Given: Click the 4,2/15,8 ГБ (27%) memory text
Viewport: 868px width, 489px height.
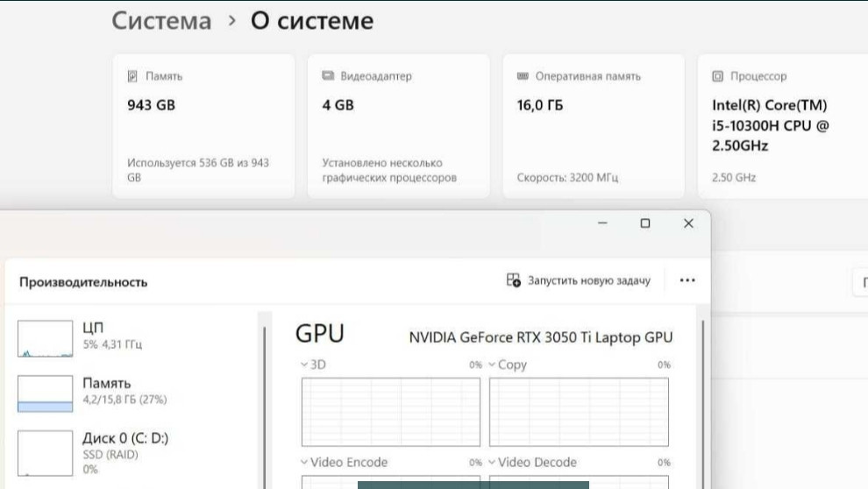Looking at the screenshot, I should click(x=125, y=400).
